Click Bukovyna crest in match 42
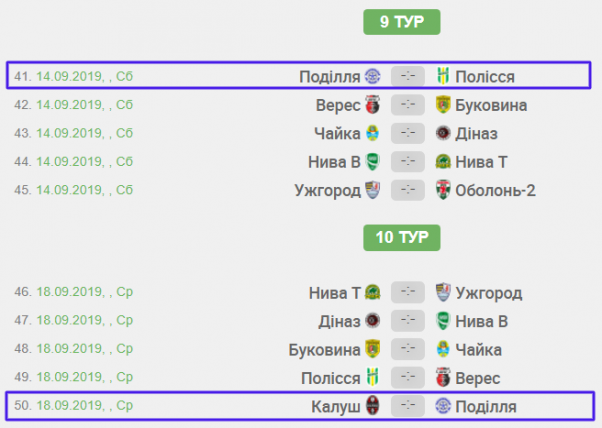Image resolution: width=602 pixels, height=428 pixels. pyautogui.click(x=443, y=105)
